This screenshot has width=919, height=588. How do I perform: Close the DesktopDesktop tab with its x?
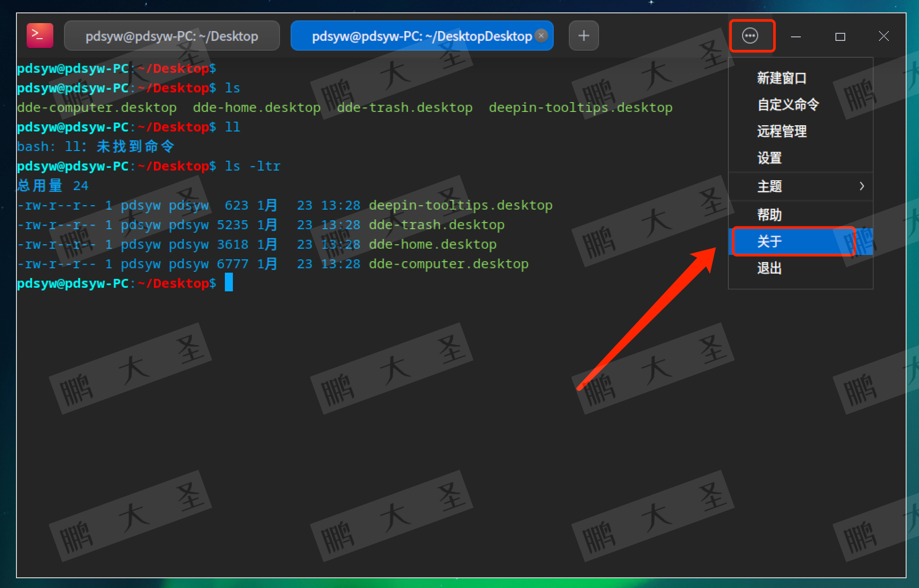point(541,36)
